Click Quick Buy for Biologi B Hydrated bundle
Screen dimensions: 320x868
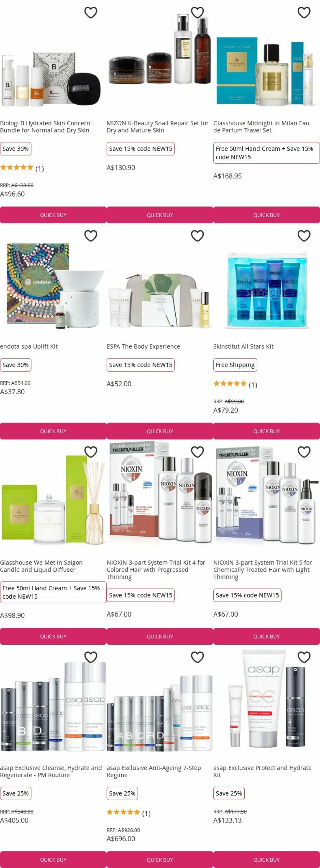53,215
